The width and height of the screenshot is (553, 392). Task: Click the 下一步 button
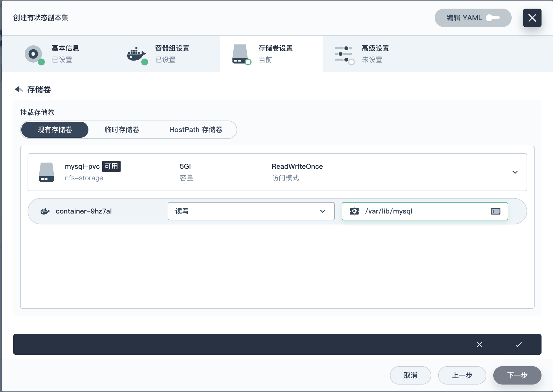(517, 375)
